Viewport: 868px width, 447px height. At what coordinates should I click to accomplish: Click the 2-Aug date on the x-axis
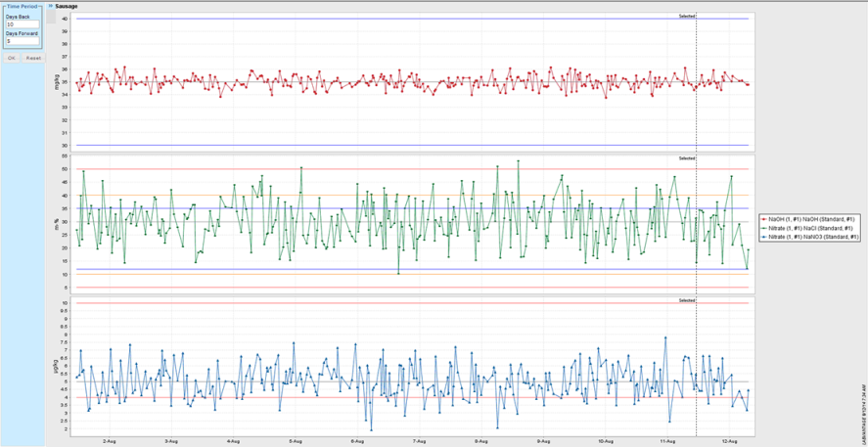point(109,441)
